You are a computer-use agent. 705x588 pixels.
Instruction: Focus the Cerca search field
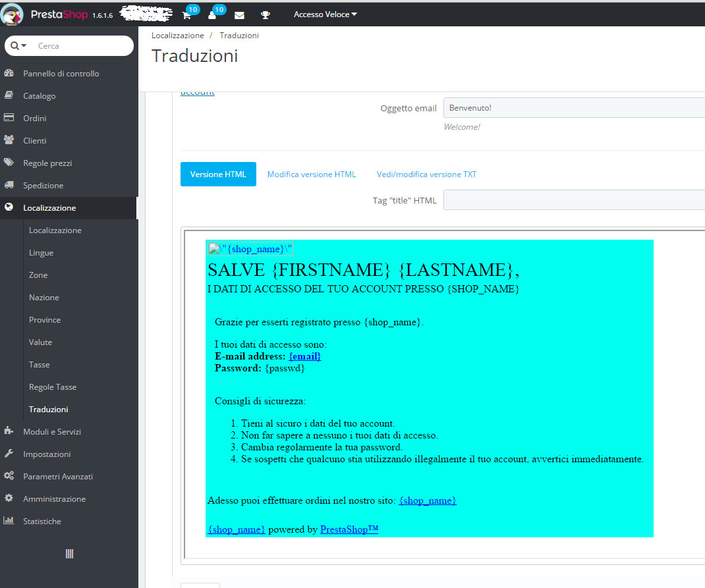(x=82, y=46)
